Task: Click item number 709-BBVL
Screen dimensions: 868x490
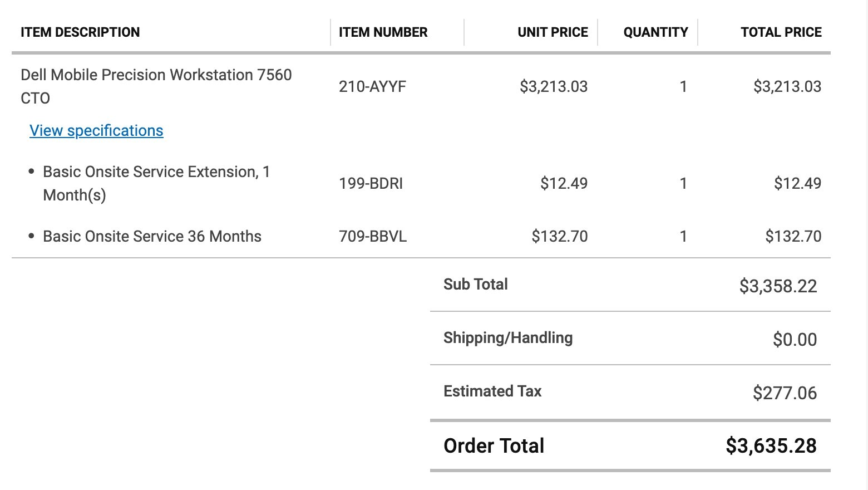Action: click(373, 236)
